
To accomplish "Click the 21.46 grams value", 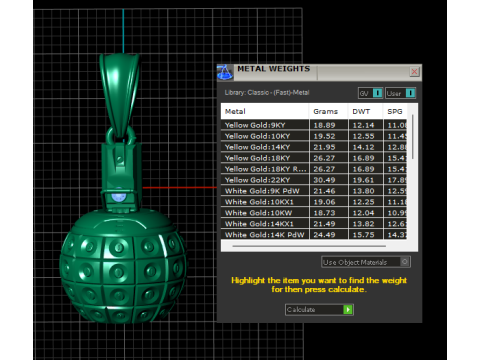I will [x=324, y=191].
